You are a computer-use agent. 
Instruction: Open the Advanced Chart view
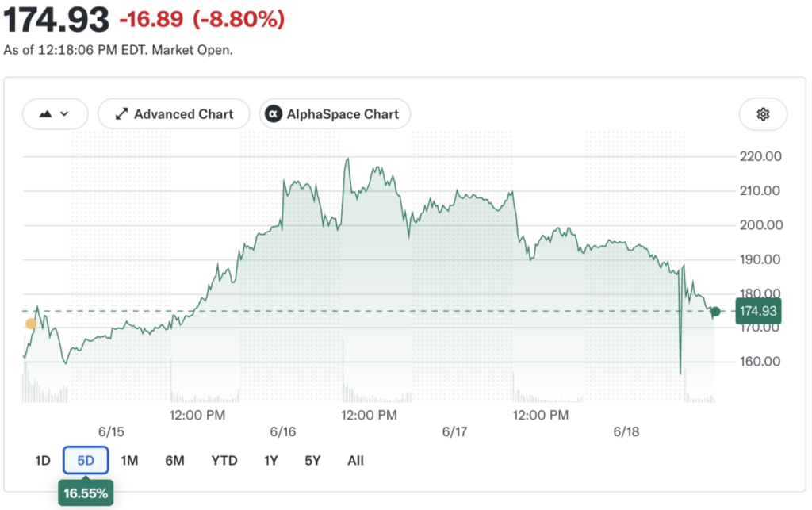coord(174,114)
